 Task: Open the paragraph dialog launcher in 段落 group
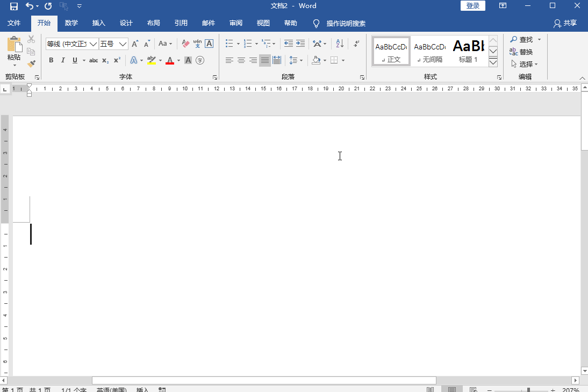point(362,77)
